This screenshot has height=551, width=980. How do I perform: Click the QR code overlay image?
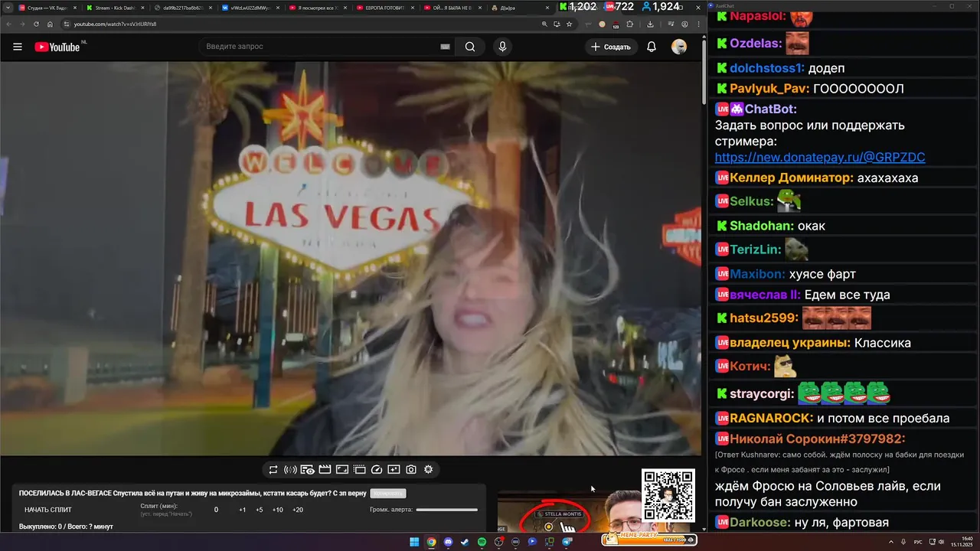(668, 495)
